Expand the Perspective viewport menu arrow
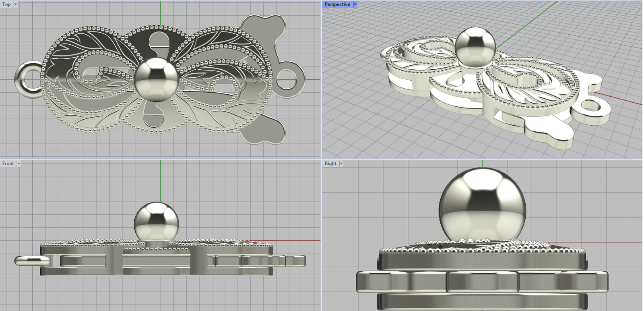The width and height of the screenshot is (644, 311). (x=355, y=4)
